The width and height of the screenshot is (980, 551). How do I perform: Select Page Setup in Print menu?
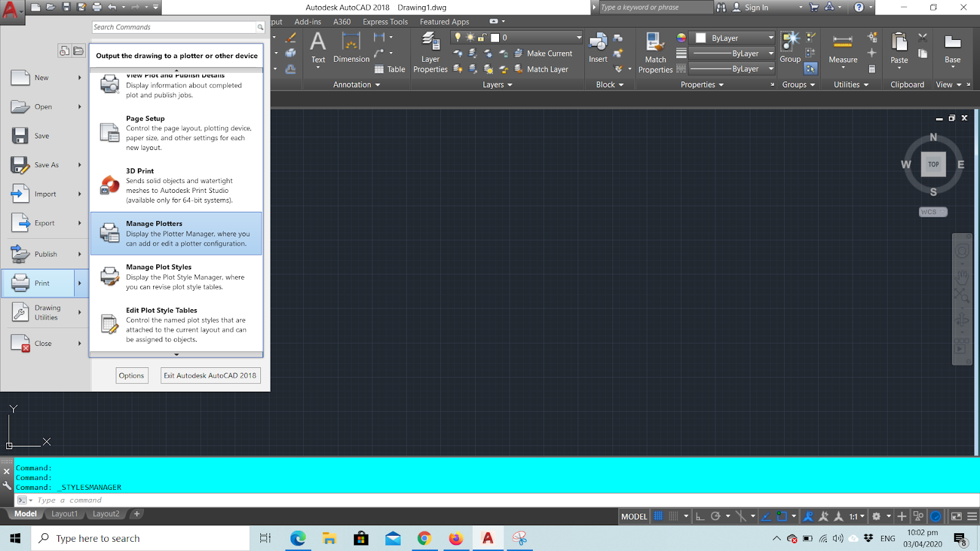pyautogui.click(x=176, y=133)
